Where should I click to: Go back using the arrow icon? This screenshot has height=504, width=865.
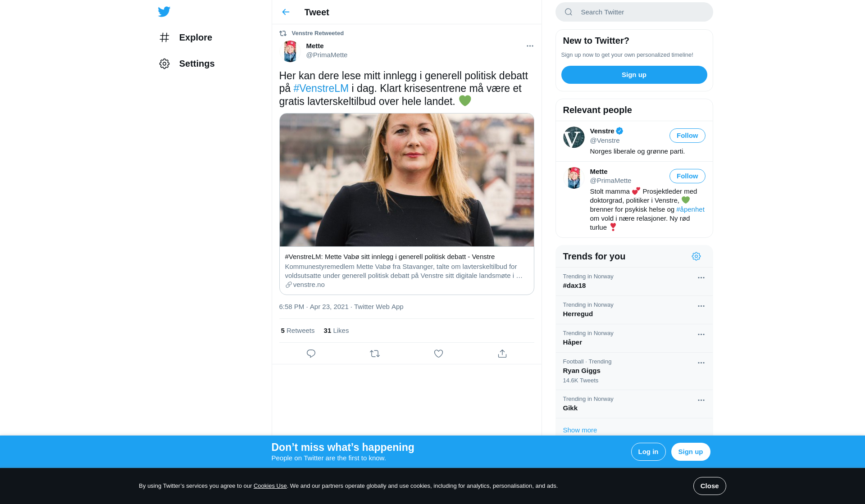point(286,12)
